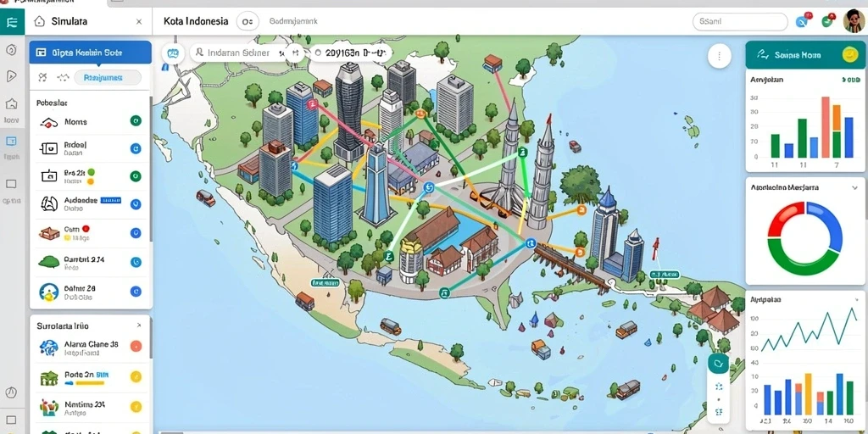Image resolution: width=868 pixels, height=434 pixels.
Task: Toggle the blue indicator on Audaedee row
Action: (x=136, y=203)
